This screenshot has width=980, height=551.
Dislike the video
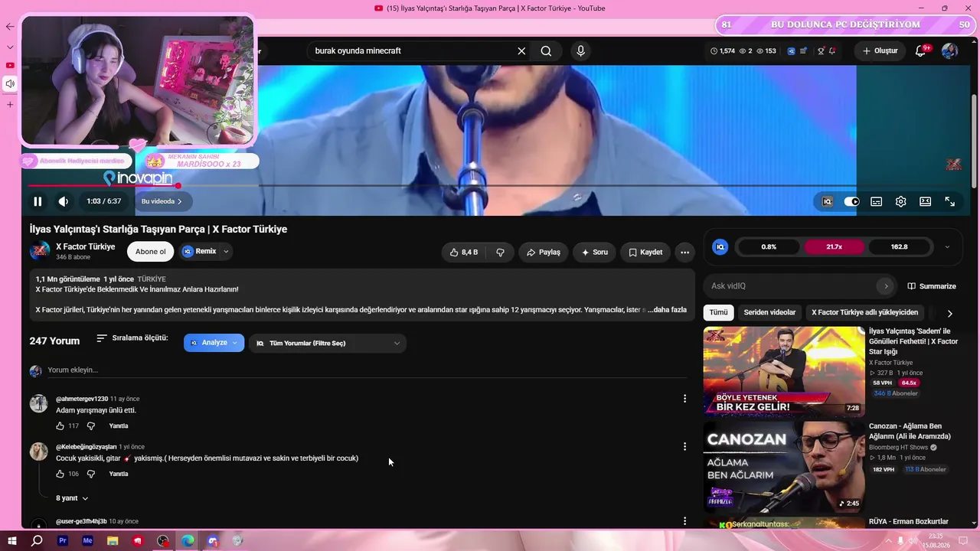pos(500,253)
